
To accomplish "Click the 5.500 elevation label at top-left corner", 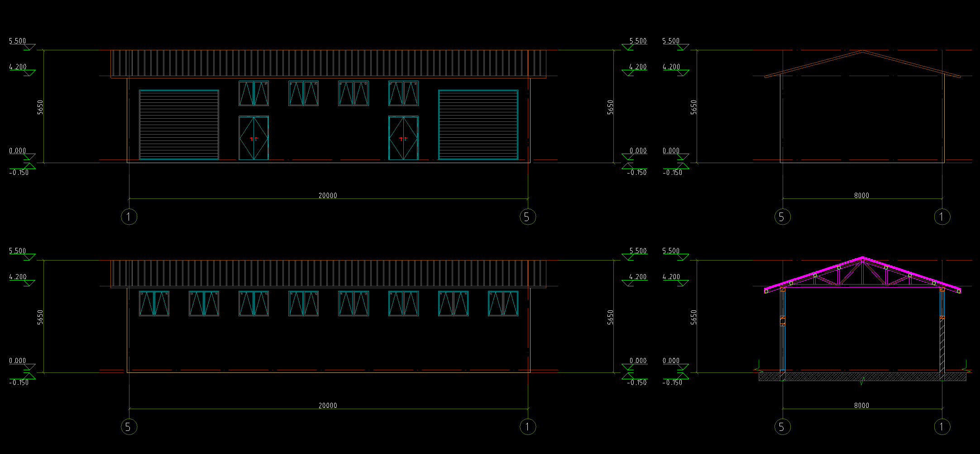I will tap(18, 41).
